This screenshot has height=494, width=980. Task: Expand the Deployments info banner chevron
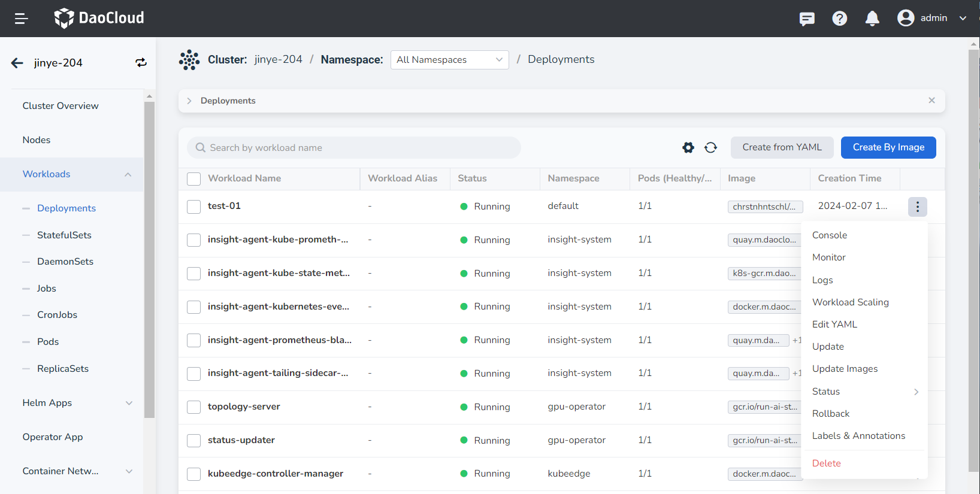click(189, 101)
